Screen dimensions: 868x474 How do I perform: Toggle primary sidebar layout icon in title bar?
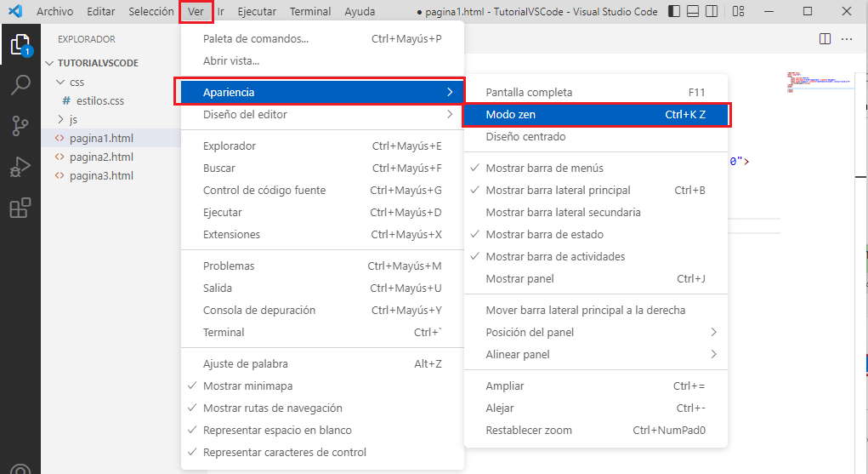[673, 11]
